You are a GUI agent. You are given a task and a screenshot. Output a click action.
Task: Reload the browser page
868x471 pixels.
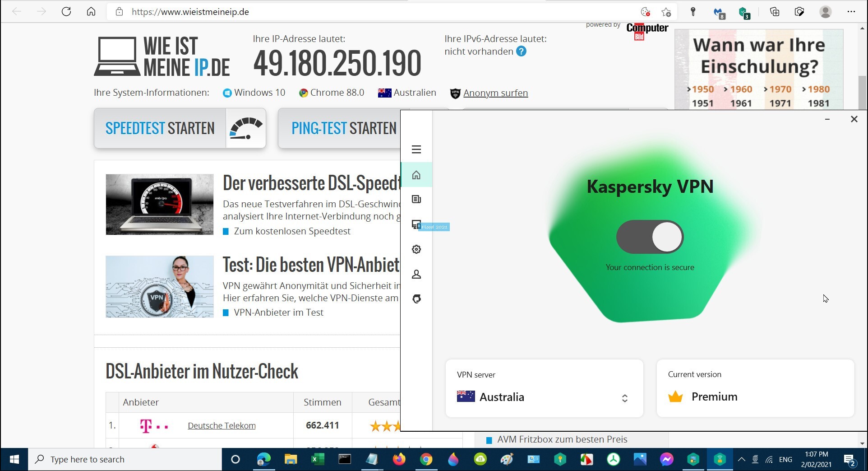66,12
